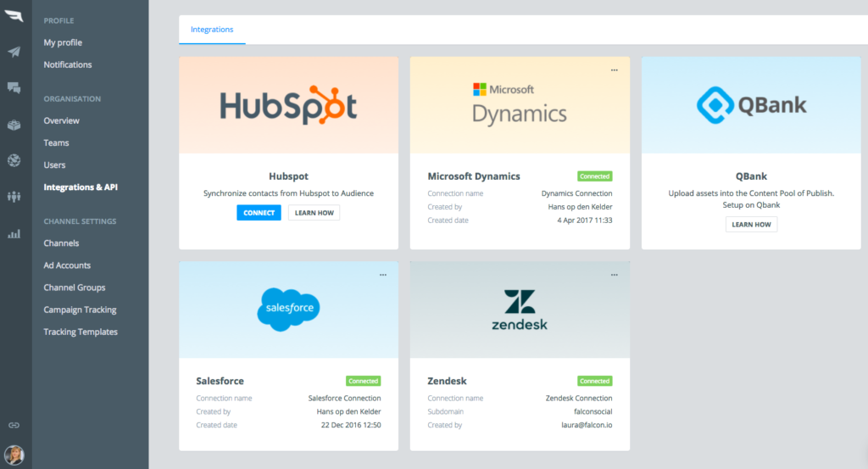Screen dimensions: 868x469
Task: Click the Microsoft Dynamics logo banner
Action: pyautogui.click(x=520, y=105)
